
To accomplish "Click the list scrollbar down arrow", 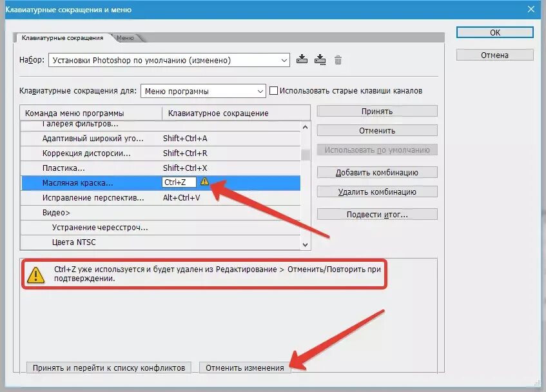I will pos(306,245).
